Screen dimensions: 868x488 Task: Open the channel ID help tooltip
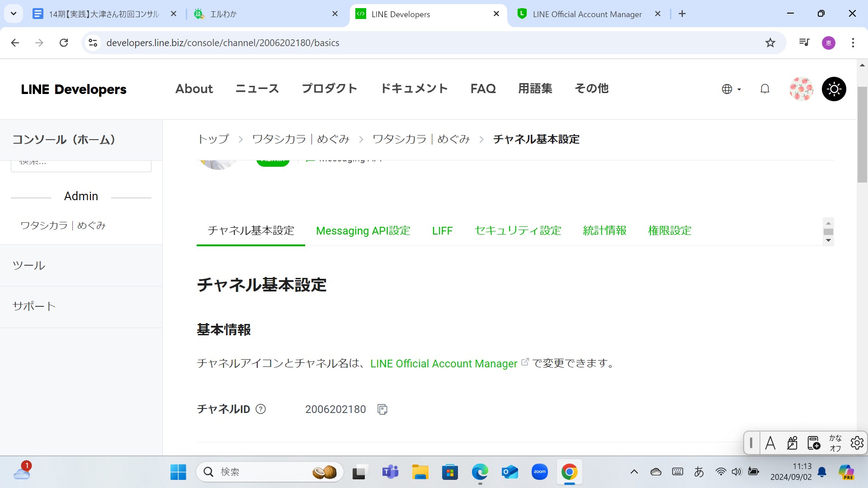(261, 409)
